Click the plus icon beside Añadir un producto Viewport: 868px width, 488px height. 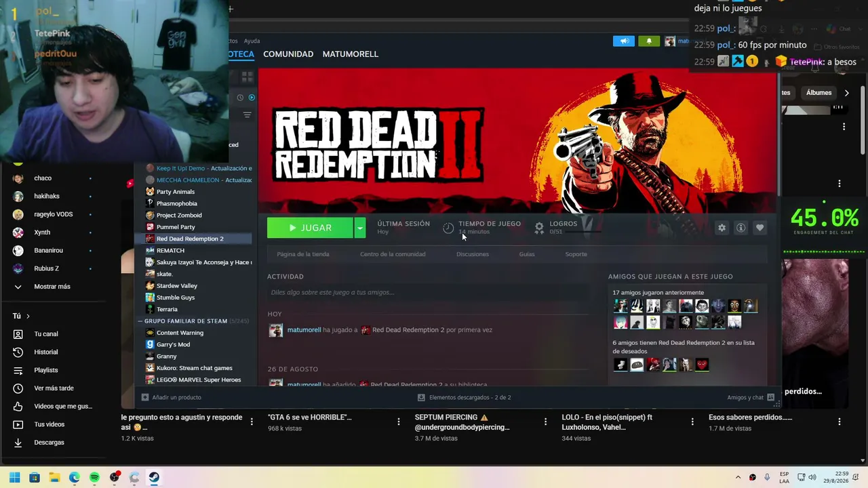[x=144, y=397]
